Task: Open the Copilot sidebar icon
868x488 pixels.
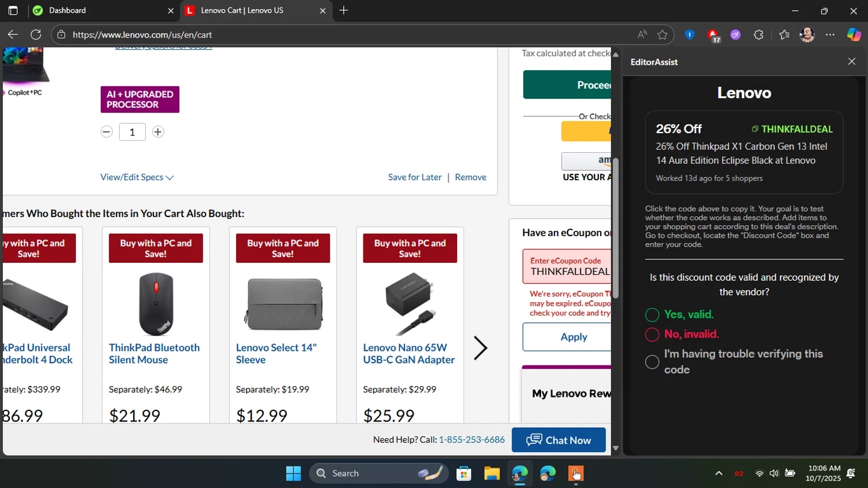Action: coord(854,35)
